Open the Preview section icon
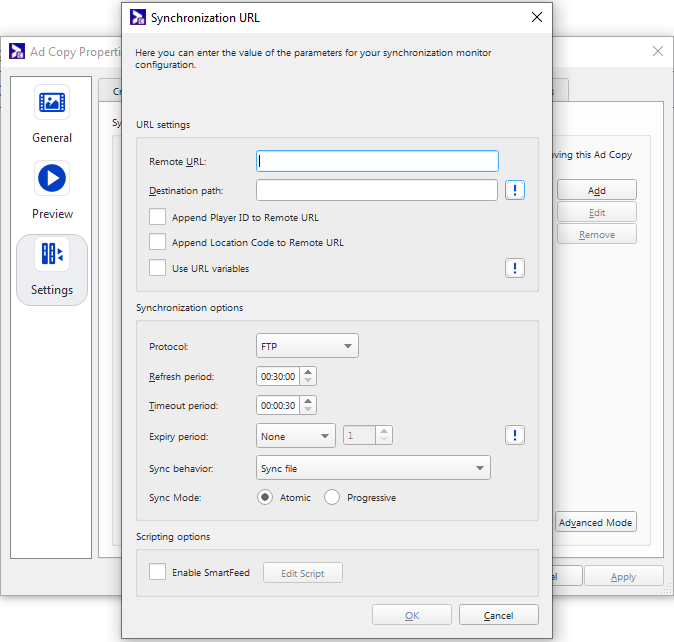The image size is (674, 642). point(52,178)
